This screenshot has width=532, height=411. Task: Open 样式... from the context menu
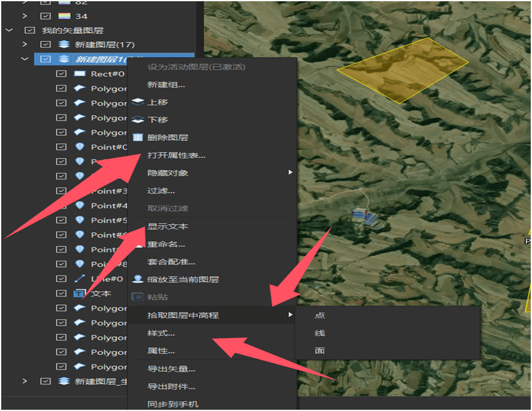[161, 333]
